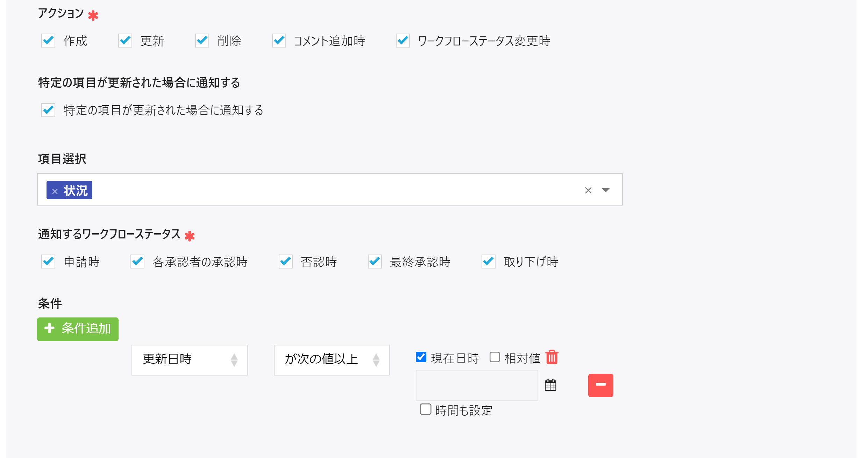The height and width of the screenshot is (458, 868).
Task: Expand the 項目選択 dropdown with its caret
Action: click(x=606, y=190)
